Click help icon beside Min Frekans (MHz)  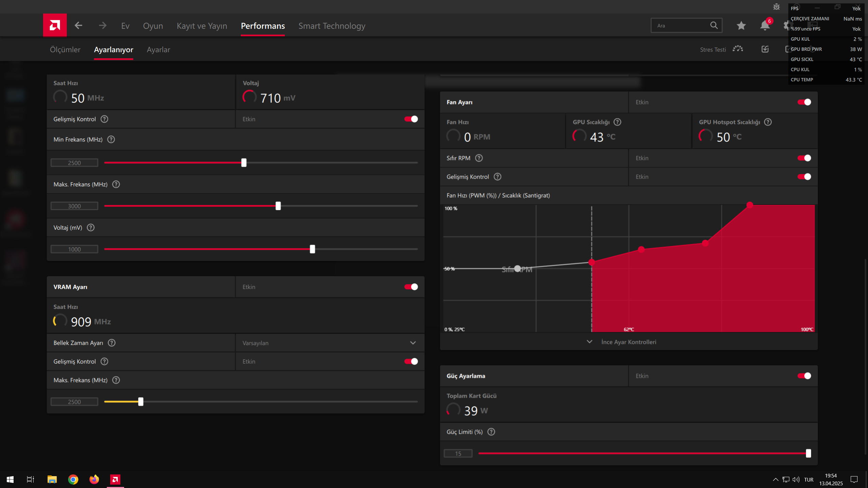[111, 140]
